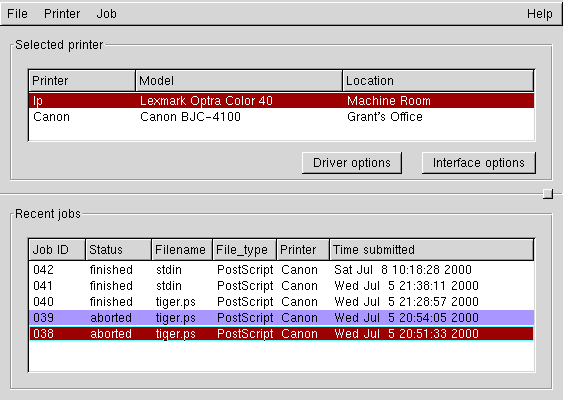
Task: Select aborted job 038 row
Action: pyautogui.click(x=282, y=334)
